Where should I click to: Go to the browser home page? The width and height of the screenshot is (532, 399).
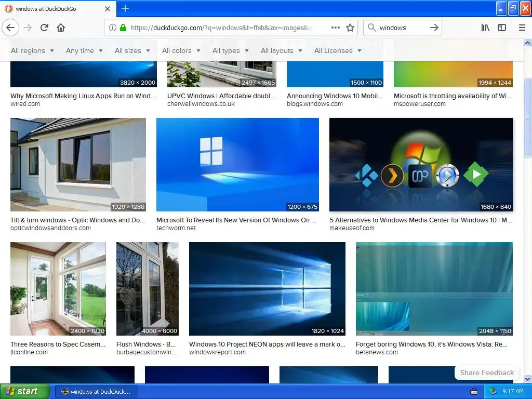point(61,28)
